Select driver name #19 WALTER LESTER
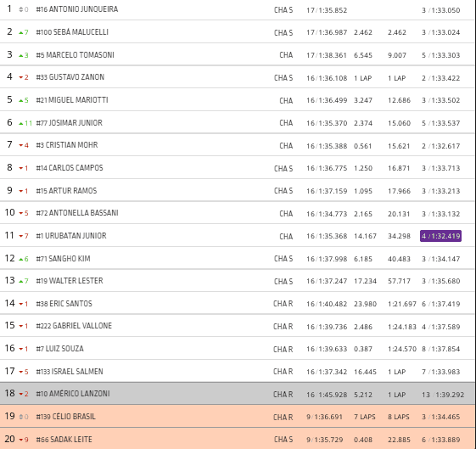 tap(70, 281)
